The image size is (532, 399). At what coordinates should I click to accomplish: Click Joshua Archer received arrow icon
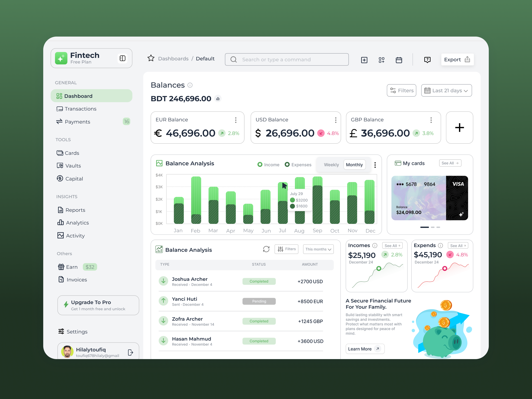click(163, 281)
